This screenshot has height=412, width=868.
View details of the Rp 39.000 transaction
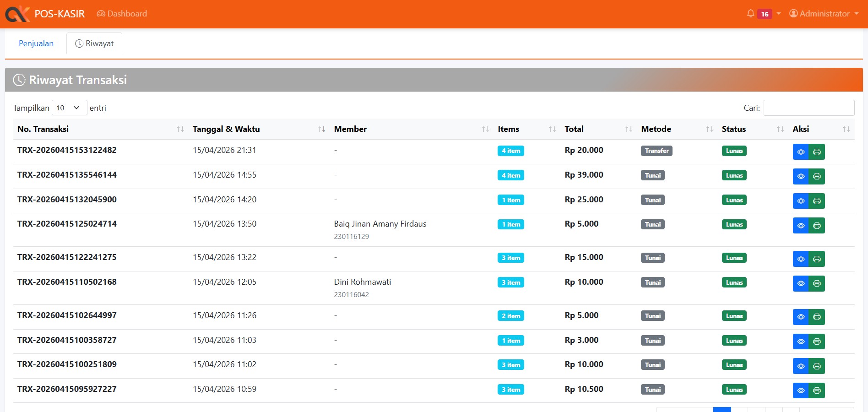point(801,176)
